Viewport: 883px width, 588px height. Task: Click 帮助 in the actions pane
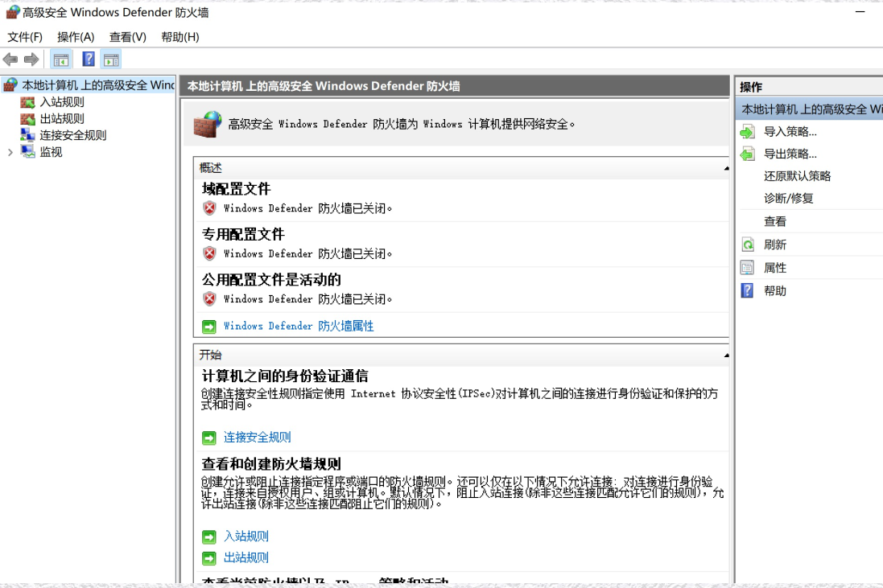775,291
